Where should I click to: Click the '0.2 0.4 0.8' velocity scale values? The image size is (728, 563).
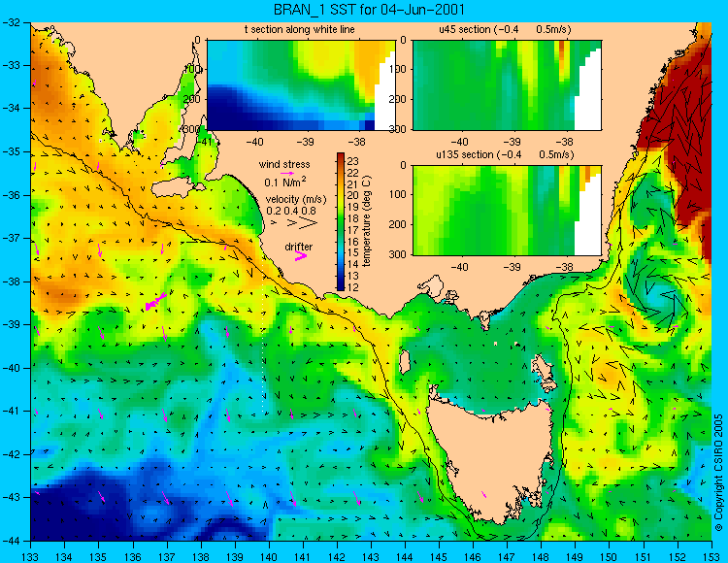coord(291,211)
